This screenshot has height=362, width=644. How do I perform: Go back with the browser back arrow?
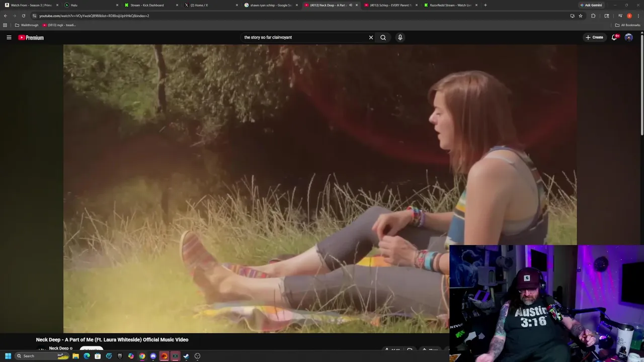pyautogui.click(x=6, y=16)
